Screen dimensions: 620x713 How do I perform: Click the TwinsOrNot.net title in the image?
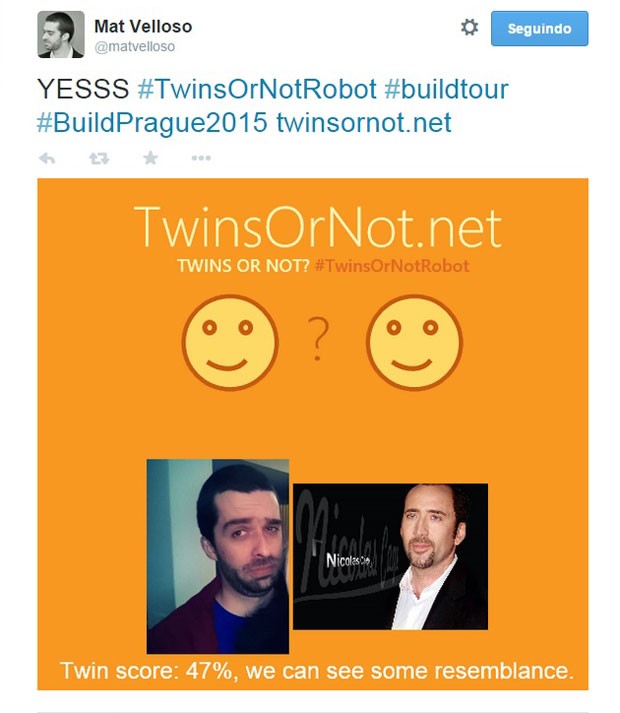318,226
